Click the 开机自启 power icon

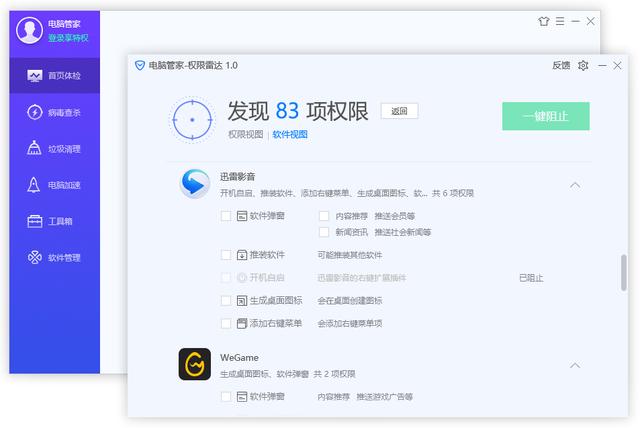(242, 278)
